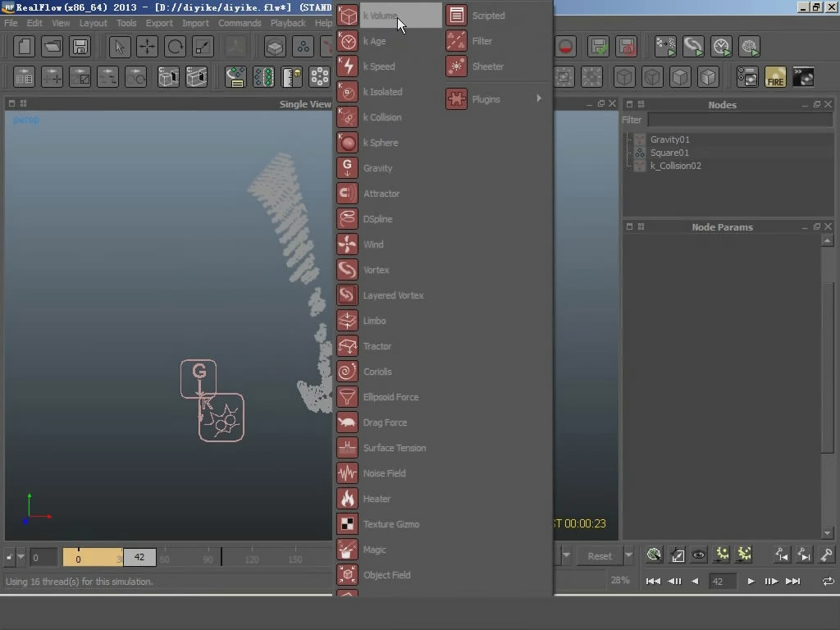
Task: Select the Sheeter daemon icon
Action: (x=456, y=66)
